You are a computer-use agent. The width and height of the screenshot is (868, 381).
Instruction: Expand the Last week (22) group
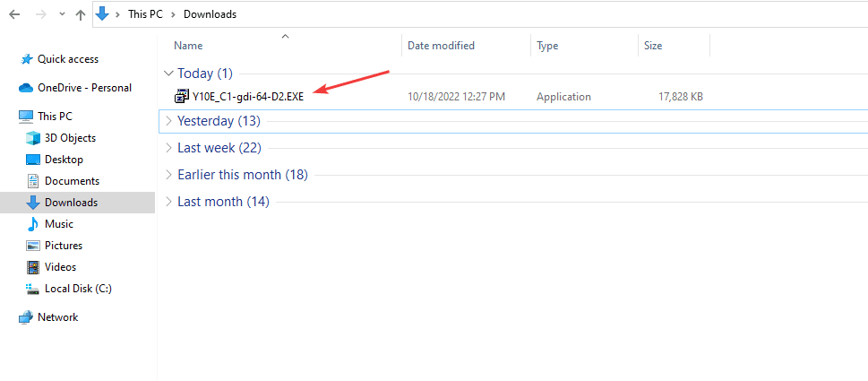pos(168,148)
